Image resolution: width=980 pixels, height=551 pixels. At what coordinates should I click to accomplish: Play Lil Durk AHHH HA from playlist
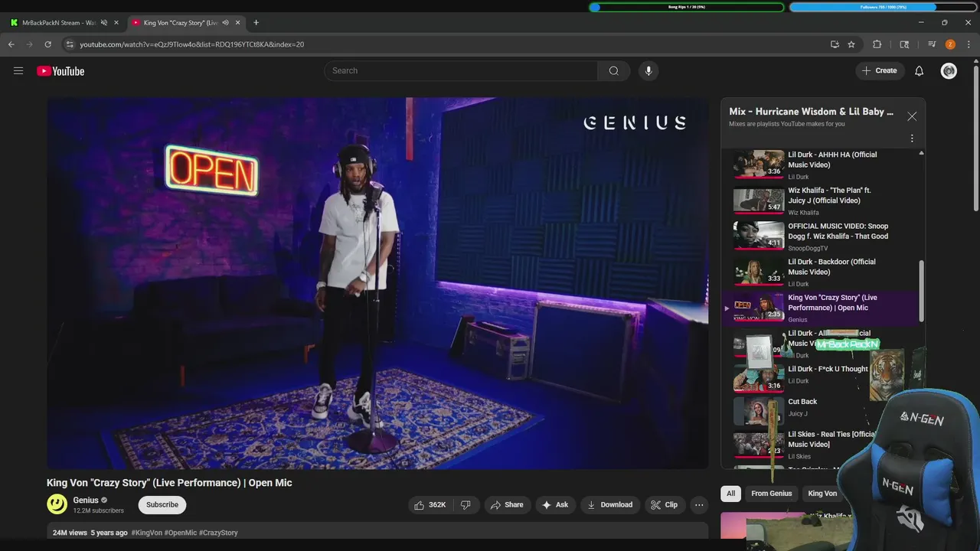821,165
